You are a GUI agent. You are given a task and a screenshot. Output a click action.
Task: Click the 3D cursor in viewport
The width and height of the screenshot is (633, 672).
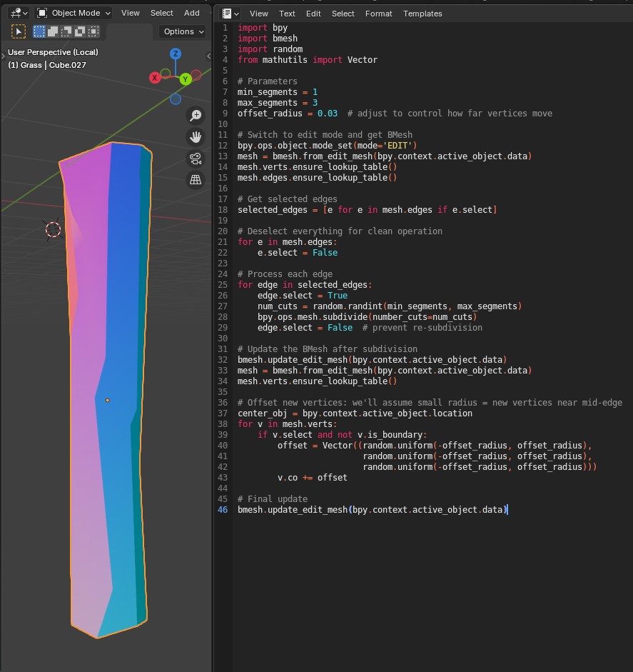53,230
